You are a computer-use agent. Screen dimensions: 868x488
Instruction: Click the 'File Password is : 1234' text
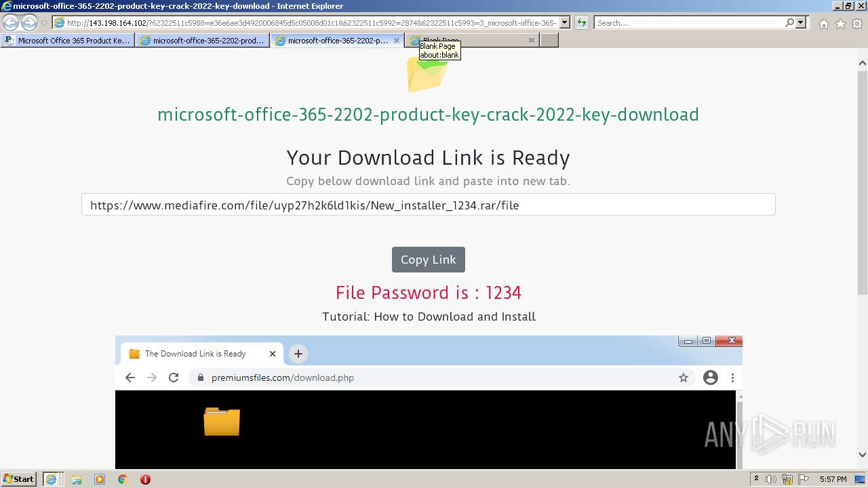pos(428,293)
